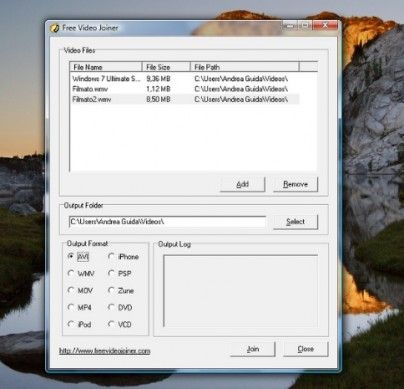
Task: Click the 1,12 MB size cell
Action: coord(158,89)
